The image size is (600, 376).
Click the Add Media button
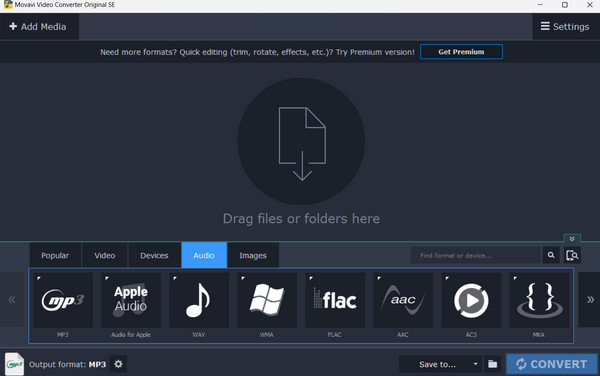click(38, 26)
